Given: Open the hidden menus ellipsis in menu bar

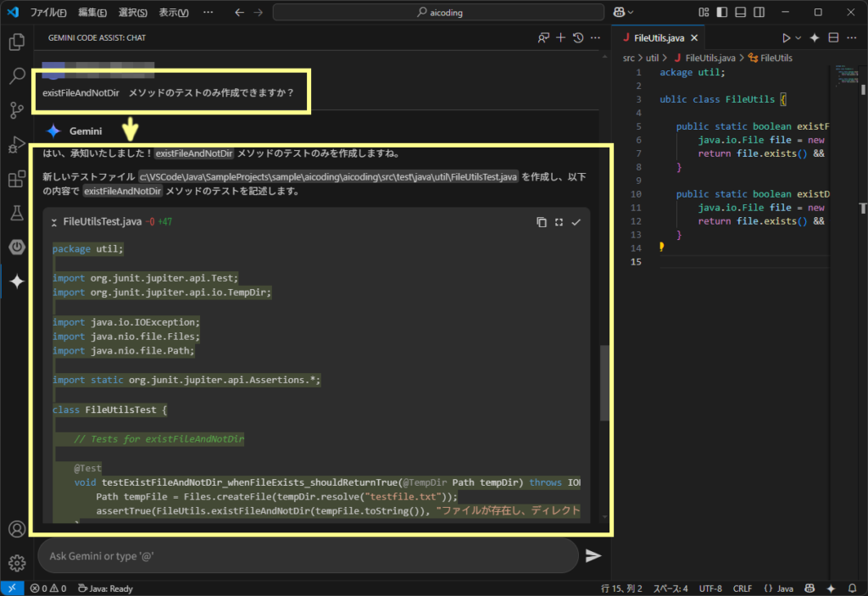Looking at the screenshot, I should click(x=209, y=12).
